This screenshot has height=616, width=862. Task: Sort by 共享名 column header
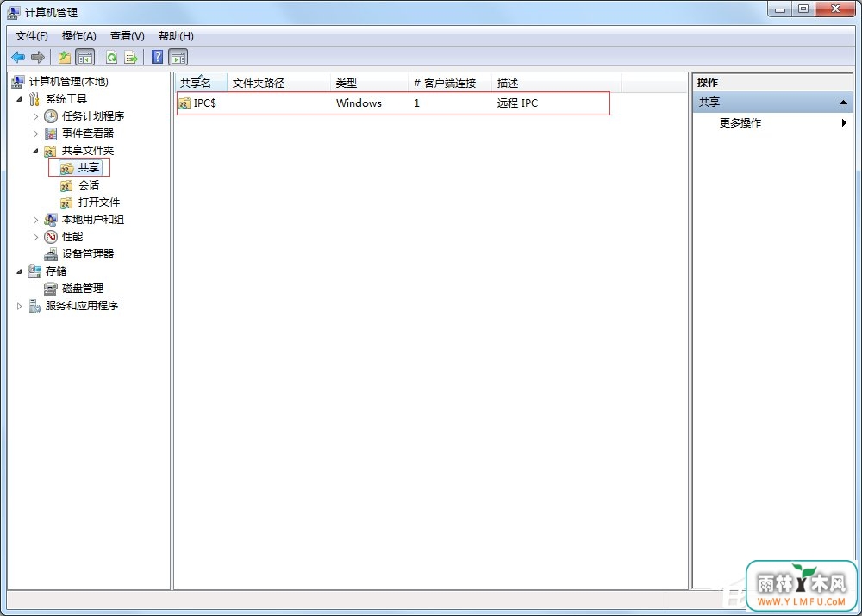pos(201,83)
